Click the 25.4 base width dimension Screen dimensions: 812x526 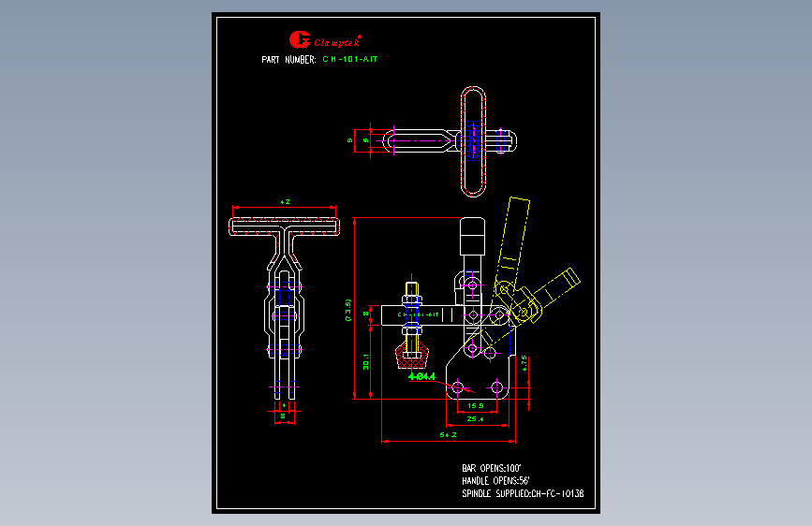(x=475, y=418)
